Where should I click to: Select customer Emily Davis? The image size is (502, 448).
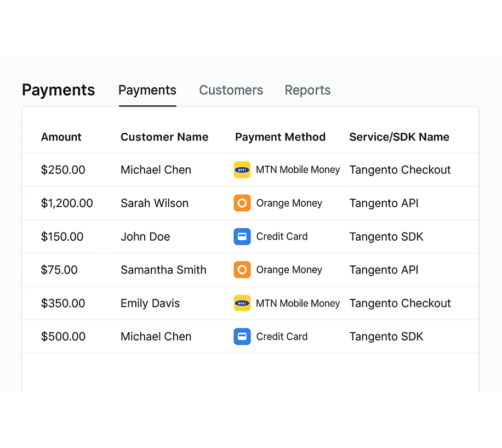[150, 303]
